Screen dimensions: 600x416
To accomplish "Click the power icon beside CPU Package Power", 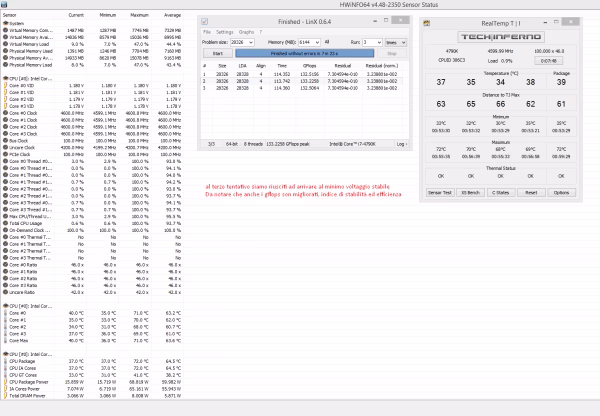I will click(x=5, y=382).
